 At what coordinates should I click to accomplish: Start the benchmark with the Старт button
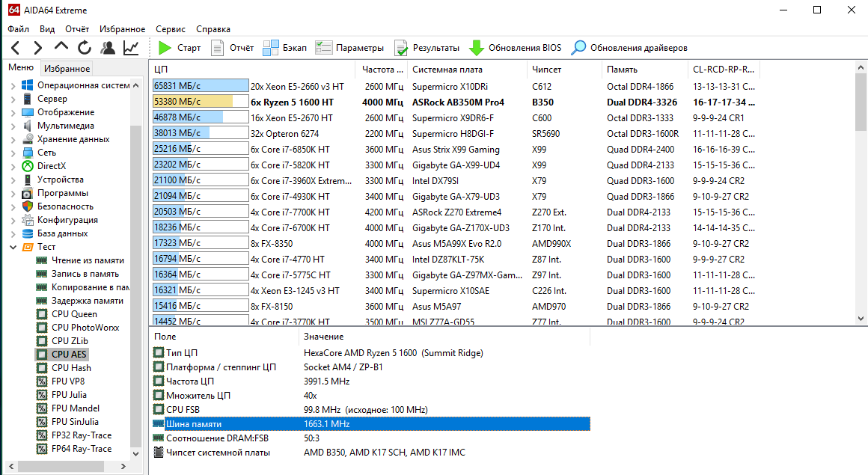(x=180, y=48)
